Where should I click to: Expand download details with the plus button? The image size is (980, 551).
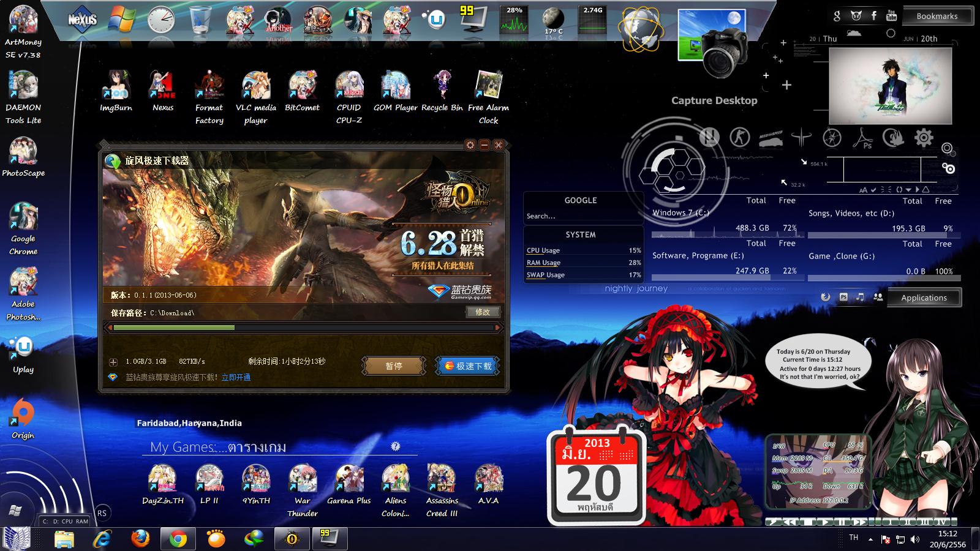(113, 362)
